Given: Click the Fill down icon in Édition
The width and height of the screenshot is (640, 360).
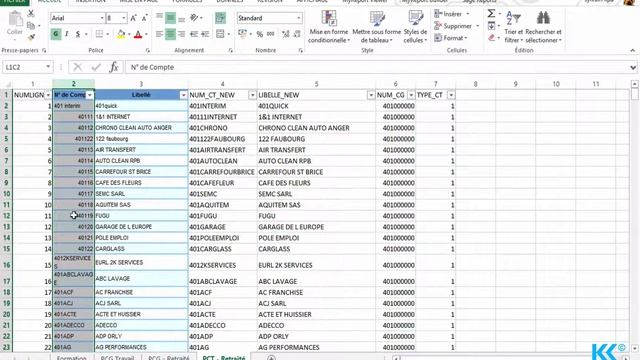Looking at the screenshot, I should click(x=491, y=26).
